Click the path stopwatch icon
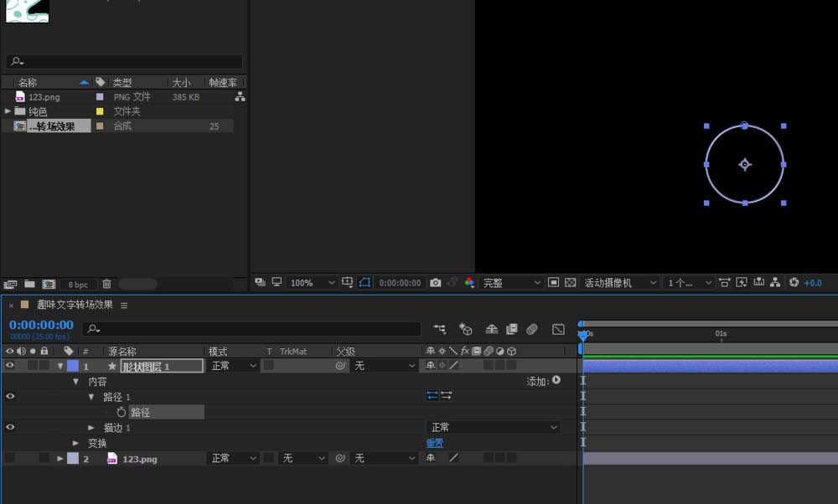The height and width of the screenshot is (504, 838). coord(121,412)
